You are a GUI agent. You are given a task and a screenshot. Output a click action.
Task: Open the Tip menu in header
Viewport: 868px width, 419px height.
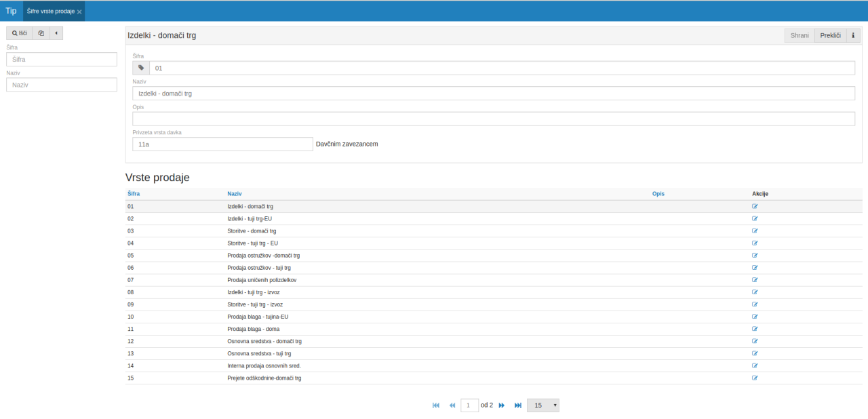[x=11, y=11]
